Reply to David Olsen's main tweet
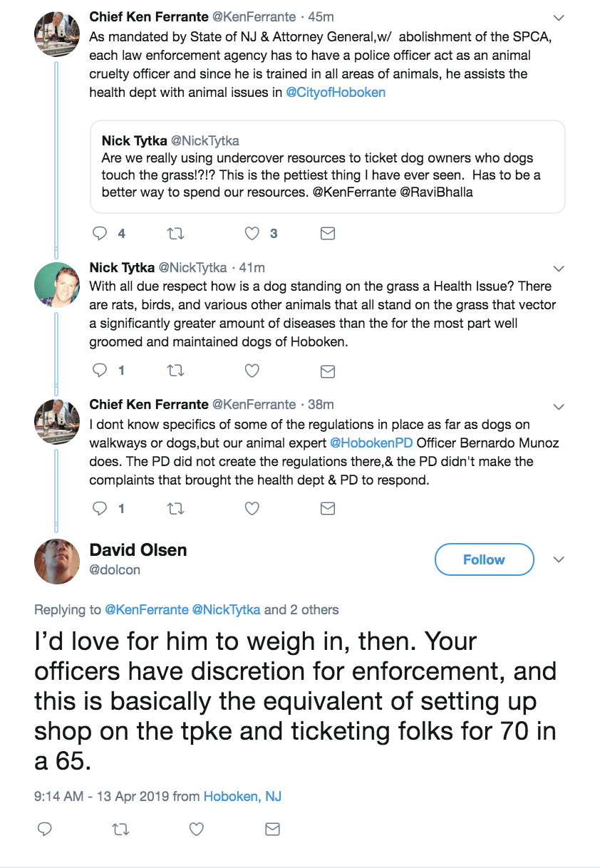Viewport: 600px width, 868px height. click(44, 830)
